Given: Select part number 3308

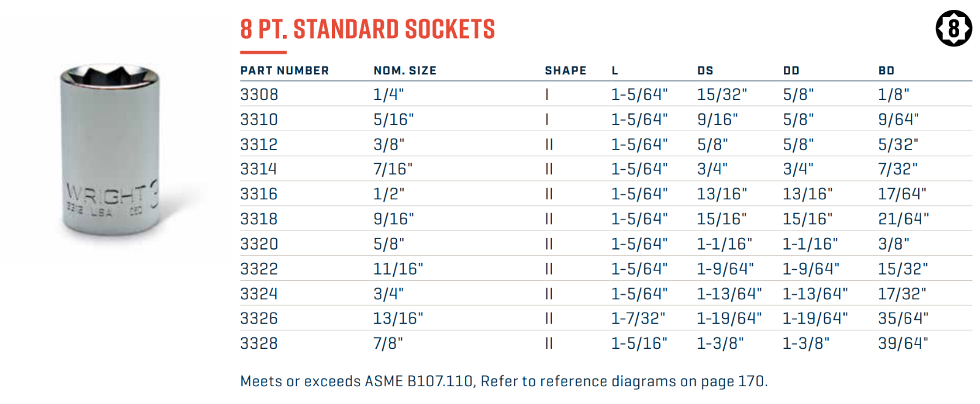Looking at the screenshot, I should pyautogui.click(x=259, y=94).
